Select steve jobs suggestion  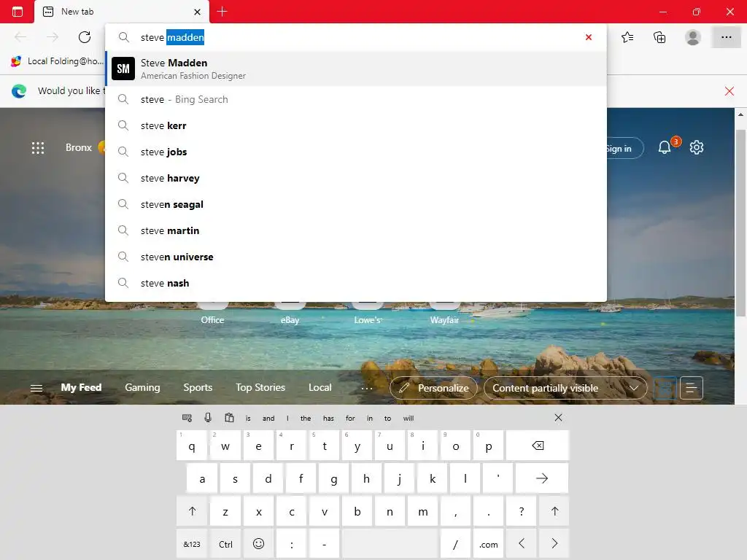click(356, 152)
